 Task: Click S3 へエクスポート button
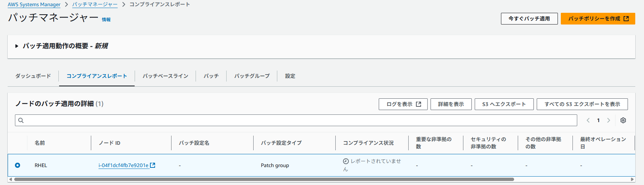tap(504, 104)
